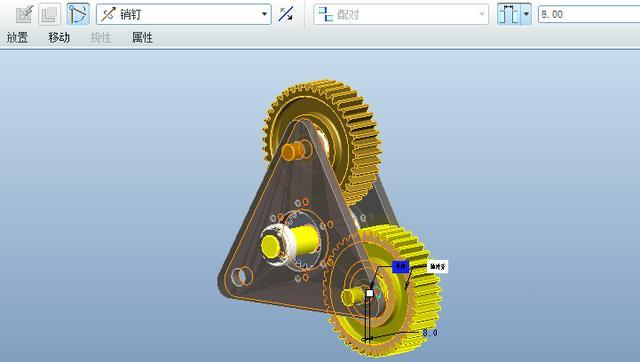The height and width of the screenshot is (362, 640).
Task: Click the flip constraint orientation icon
Action: pos(286,14)
